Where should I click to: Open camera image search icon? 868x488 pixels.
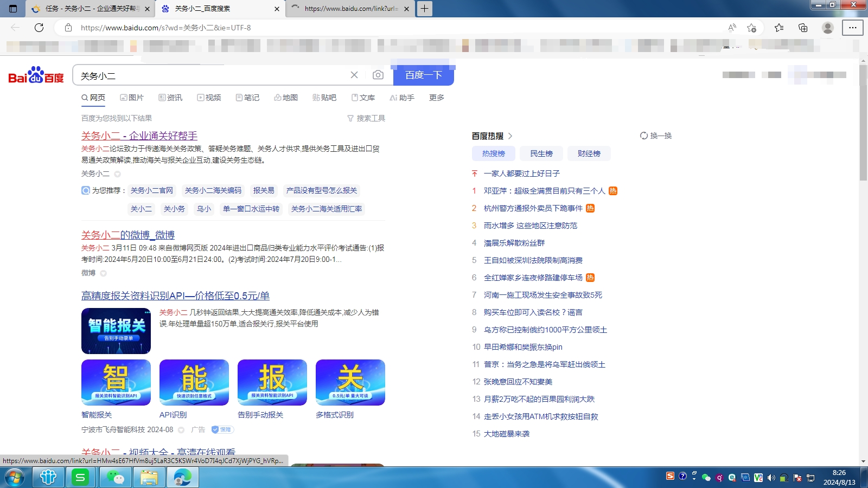point(378,75)
